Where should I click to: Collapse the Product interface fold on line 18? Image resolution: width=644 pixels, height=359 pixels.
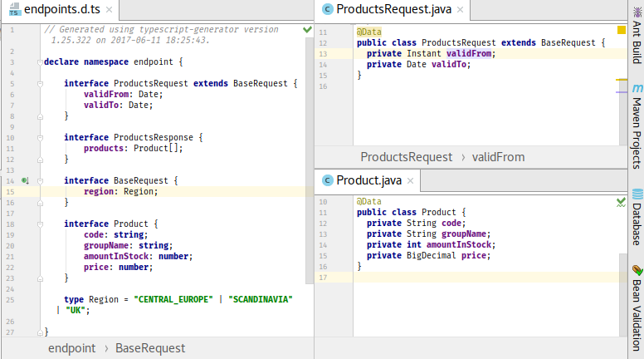(40, 224)
